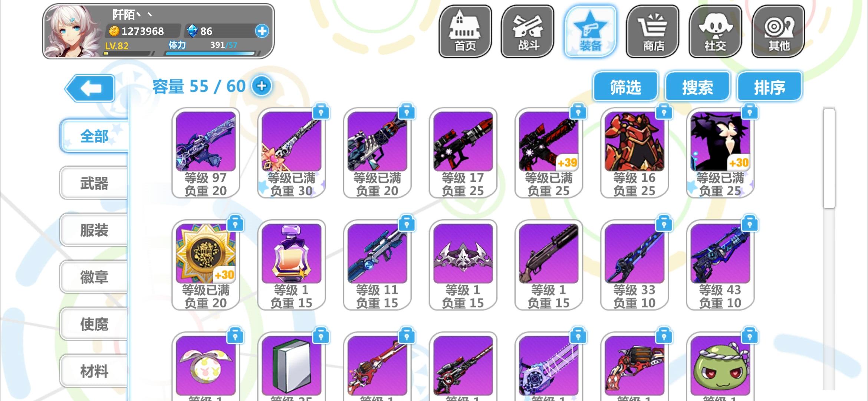Add crystals with plus next to 86
Viewport: 868px width, 401px height.
click(262, 31)
